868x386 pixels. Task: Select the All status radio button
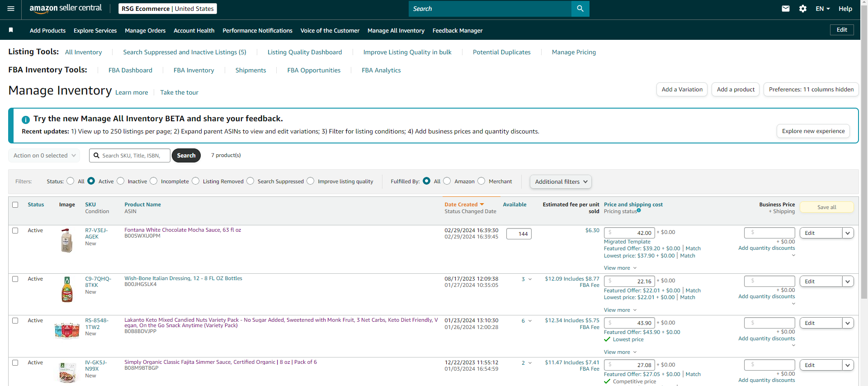[x=70, y=181]
